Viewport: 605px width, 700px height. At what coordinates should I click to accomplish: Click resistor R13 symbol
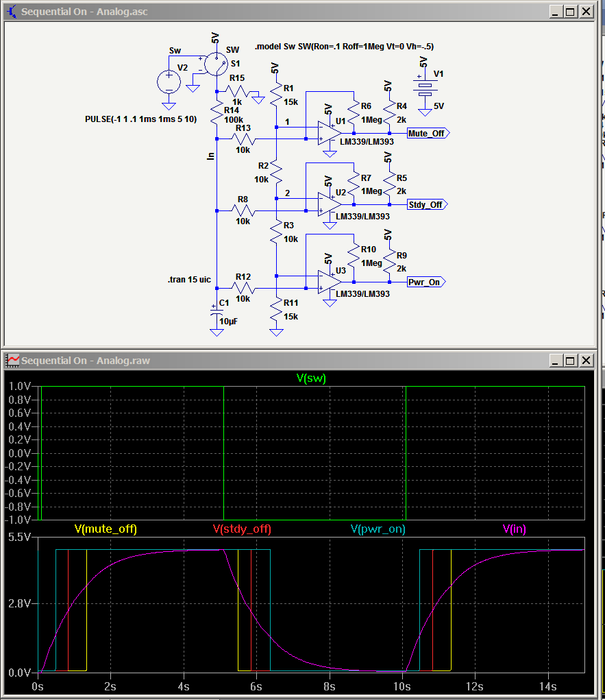click(x=243, y=139)
